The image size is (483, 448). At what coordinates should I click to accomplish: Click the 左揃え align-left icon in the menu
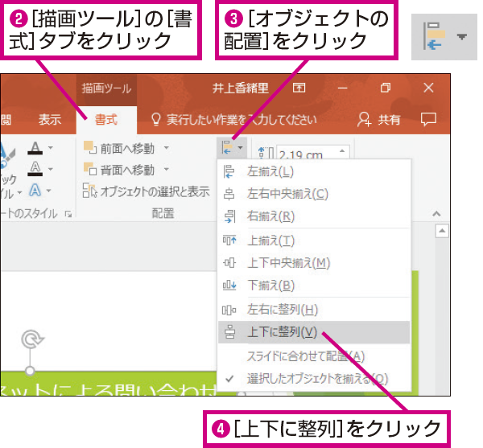[x=229, y=171]
